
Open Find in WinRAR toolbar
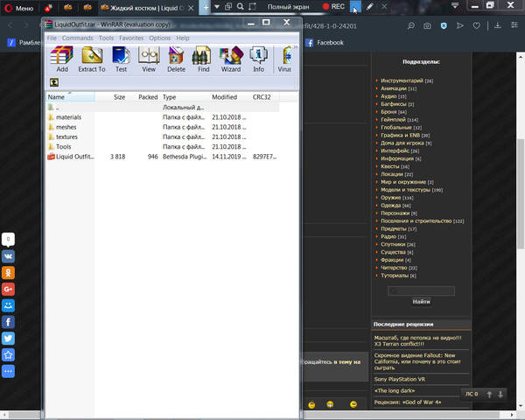203,59
